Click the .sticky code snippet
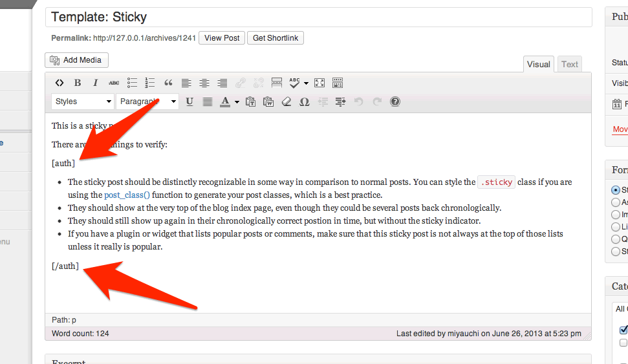Image resolution: width=628 pixels, height=364 pixels. [496, 182]
